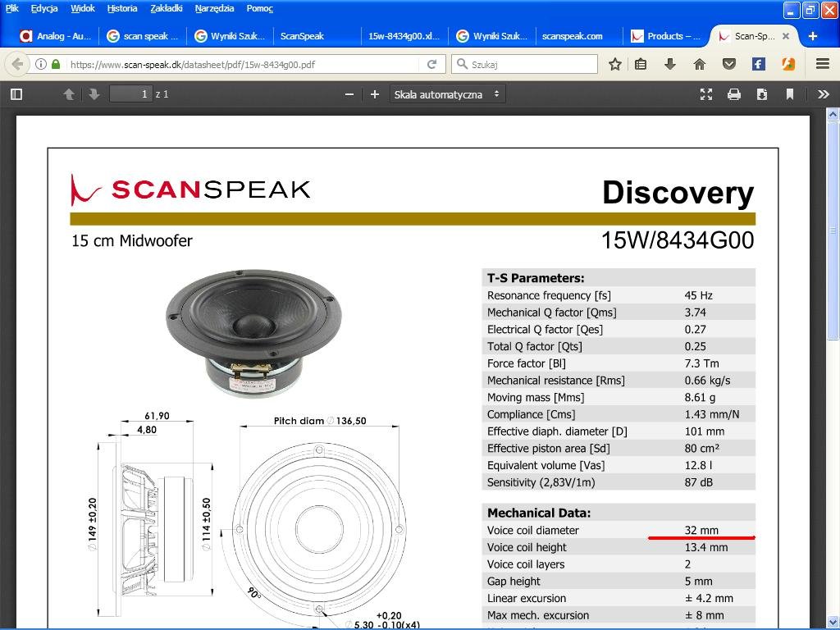Click the Pitch diam 136,50 dimension label
The height and width of the screenshot is (630, 840).
click(320, 421)
